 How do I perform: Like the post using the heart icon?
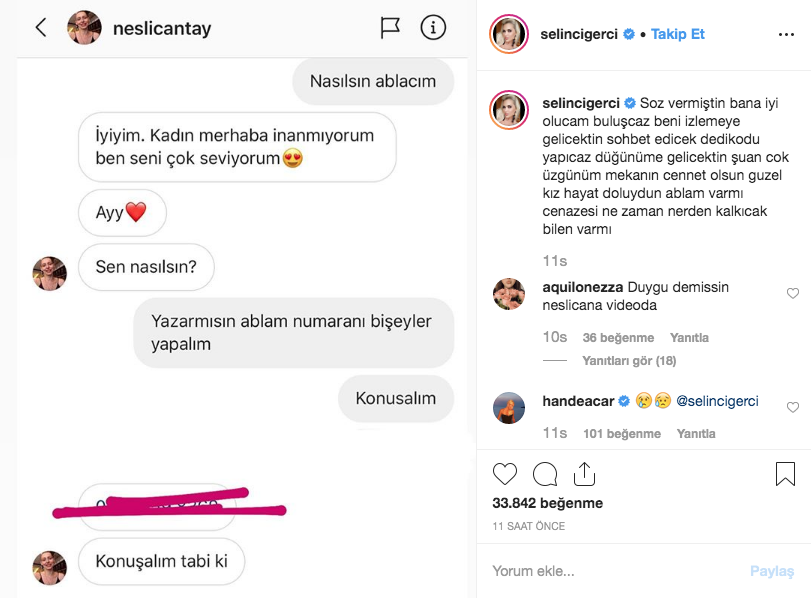point(505,473)
